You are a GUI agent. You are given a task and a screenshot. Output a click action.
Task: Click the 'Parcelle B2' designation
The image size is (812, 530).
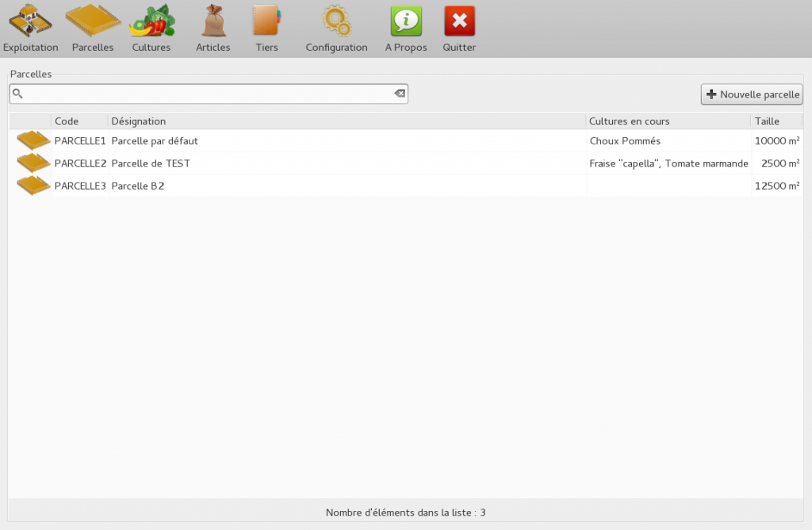[x=138, y=186]
